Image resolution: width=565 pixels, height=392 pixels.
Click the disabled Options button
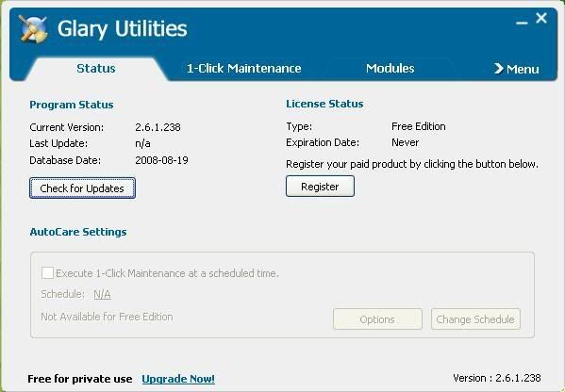pos(377,318)
